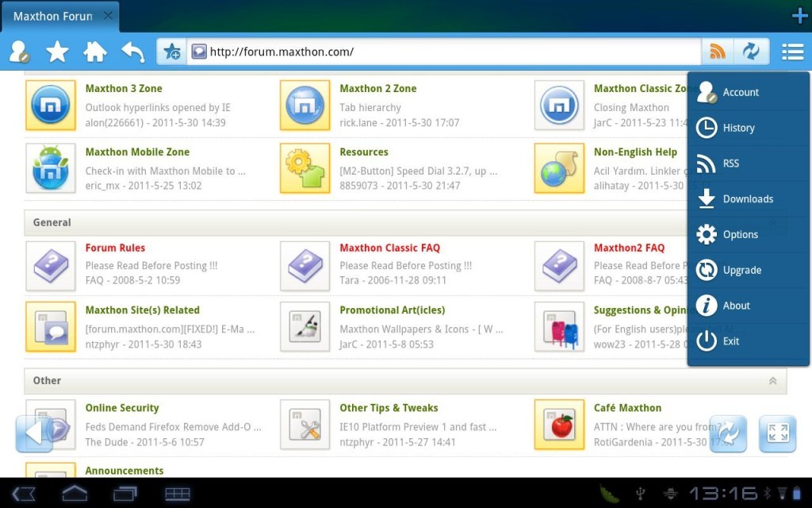The height and width of the screenshot is (508, 812).
Task: Click the Maxthon Mobile Zone android icon
Action: [51, 168]
